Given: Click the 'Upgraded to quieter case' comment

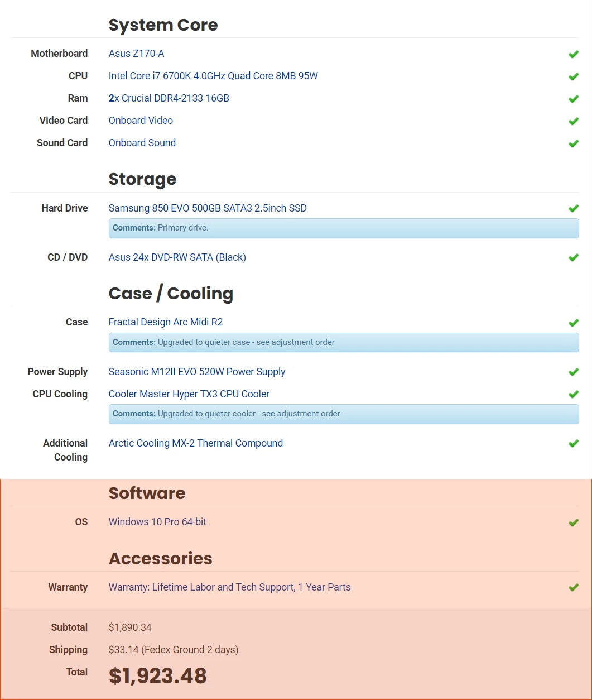Looking at the screenshot, I should [x=344, y=342].
